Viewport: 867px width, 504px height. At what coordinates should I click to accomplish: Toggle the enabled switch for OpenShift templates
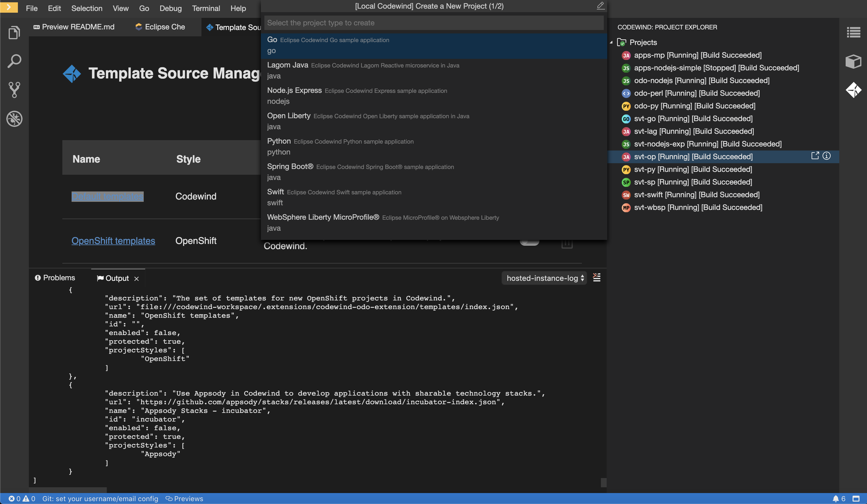[x=529, y=242]
